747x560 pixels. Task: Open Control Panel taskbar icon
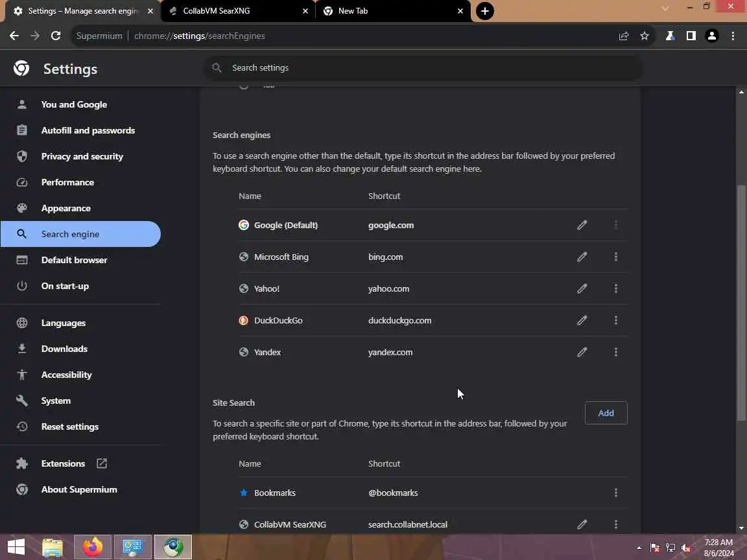(x=133, y=547)
